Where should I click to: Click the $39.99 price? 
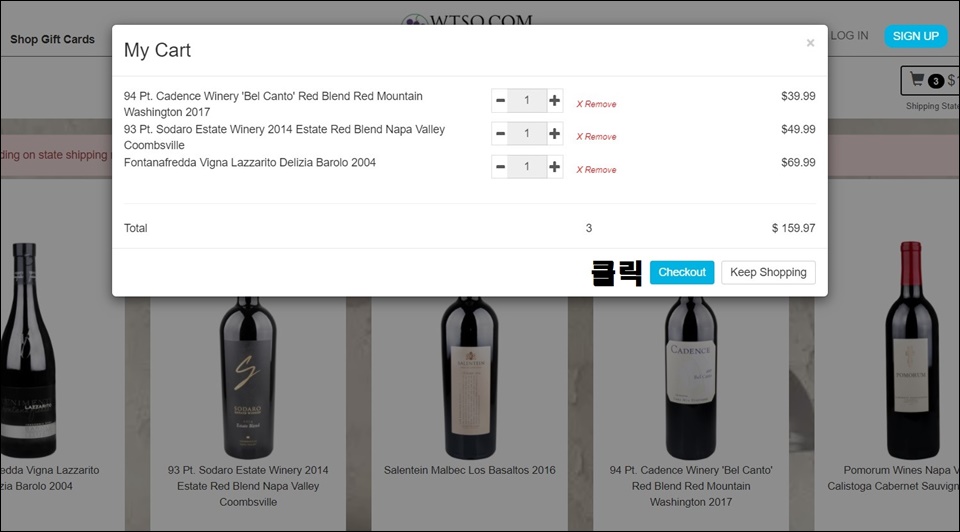(798, 96)
